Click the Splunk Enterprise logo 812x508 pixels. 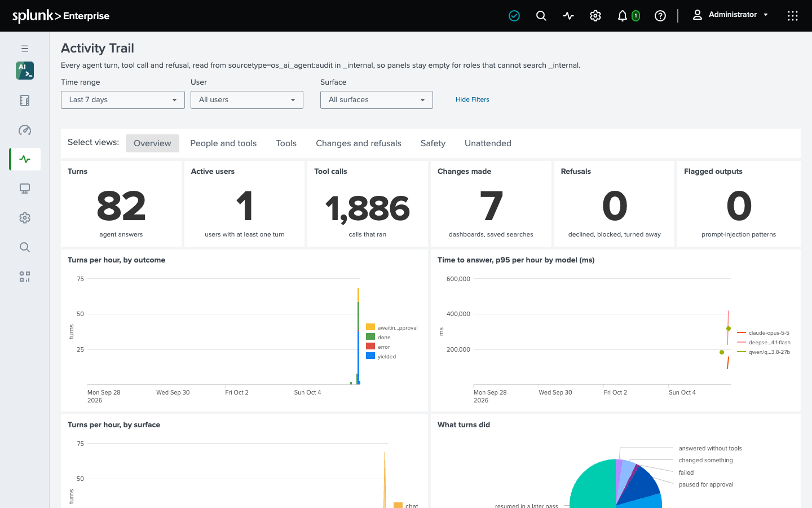(x=61, y=16)
